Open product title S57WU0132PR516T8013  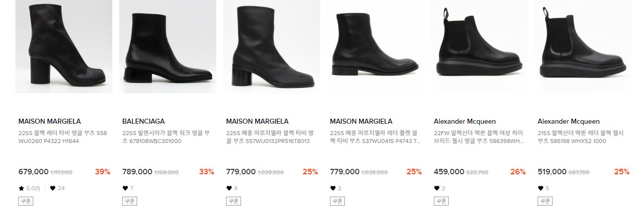tap(270, 137)
